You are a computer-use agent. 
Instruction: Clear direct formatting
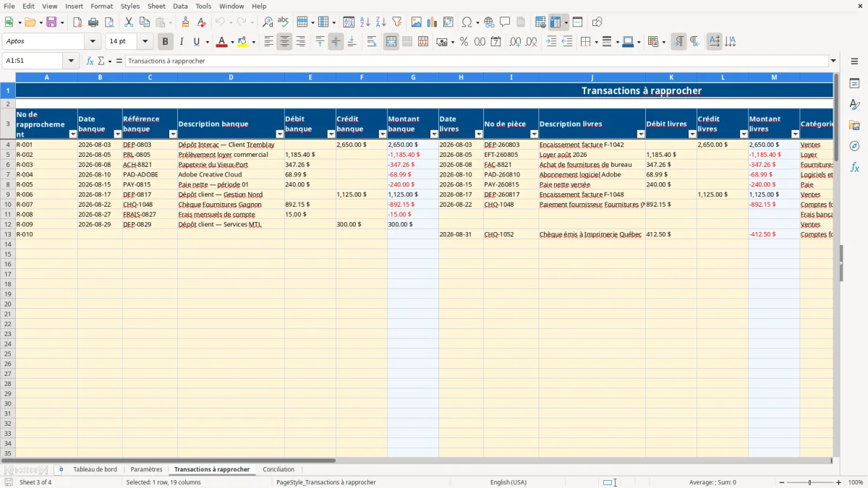(x=201, y=22)
